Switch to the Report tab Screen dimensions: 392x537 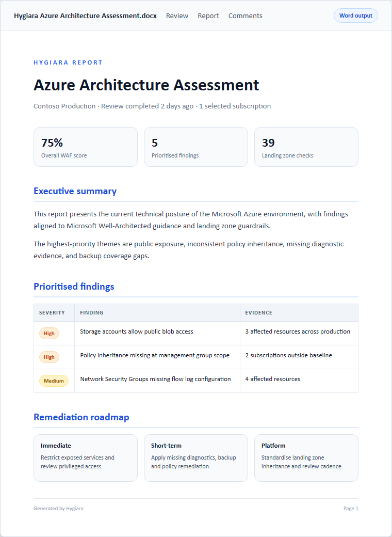[208, 16]
